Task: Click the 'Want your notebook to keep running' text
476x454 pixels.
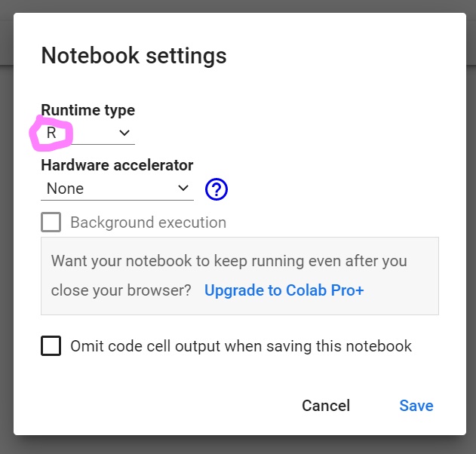Action: pyautogui.click(x=229, y=261)
